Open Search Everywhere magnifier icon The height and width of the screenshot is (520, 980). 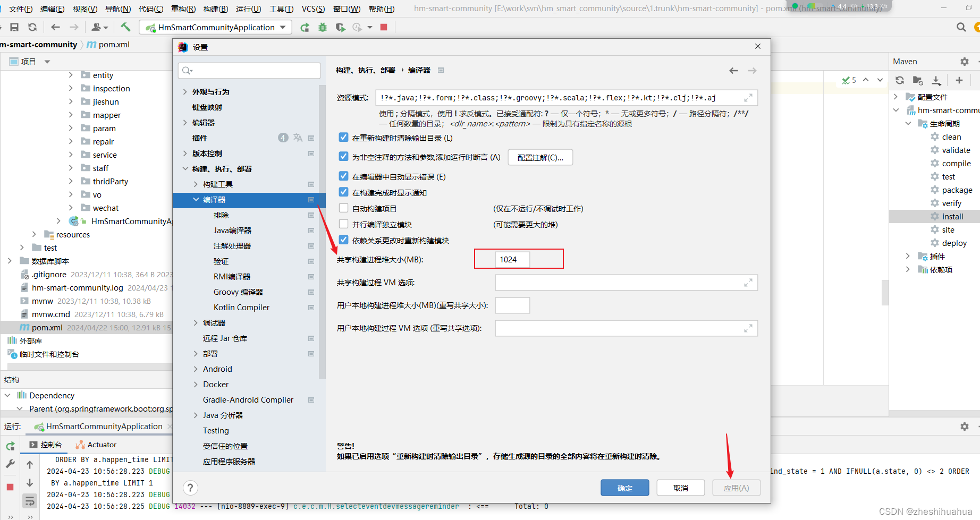[961, 27]
